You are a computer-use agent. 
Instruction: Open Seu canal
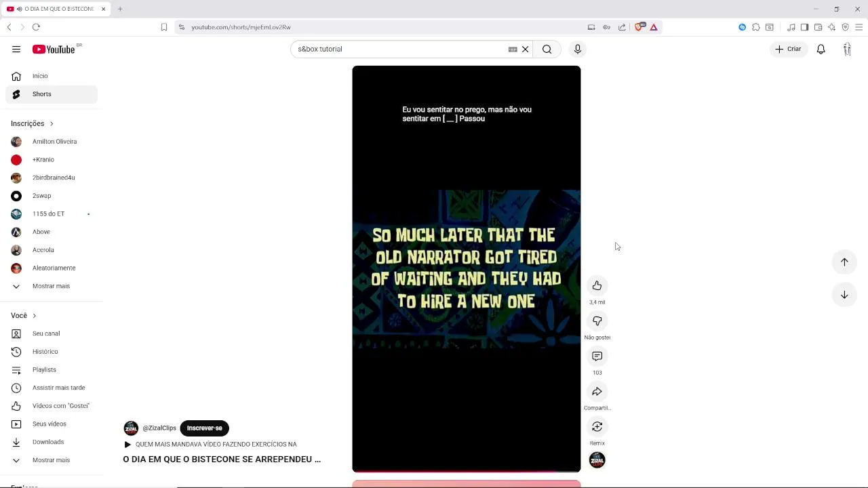pos(52,333)
